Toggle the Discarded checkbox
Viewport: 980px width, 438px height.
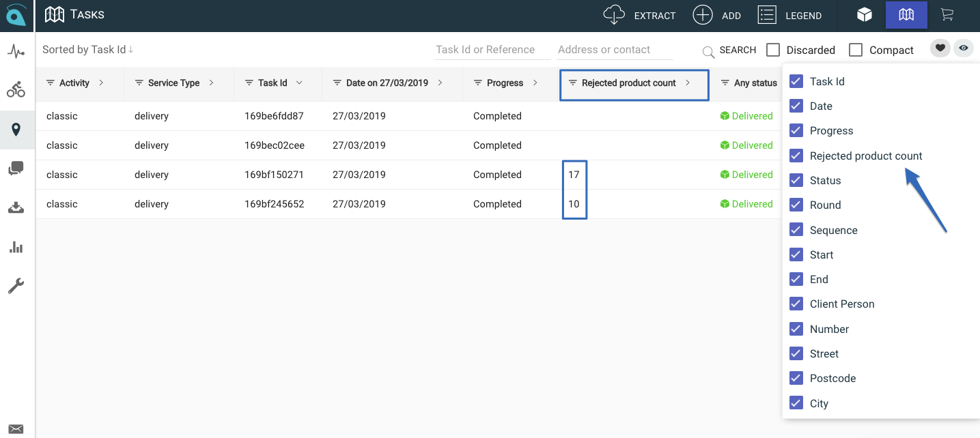(x=773, y=50)
